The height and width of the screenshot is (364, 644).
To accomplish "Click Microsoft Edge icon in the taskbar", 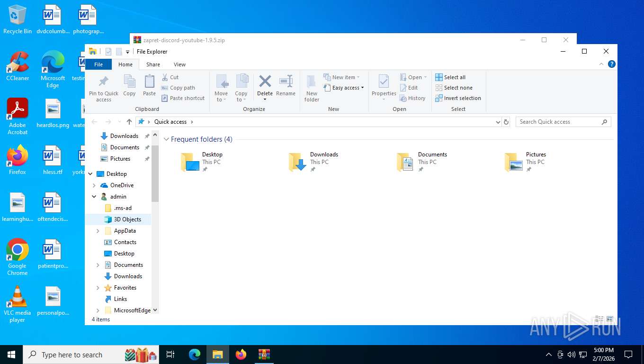I will 195,355.
